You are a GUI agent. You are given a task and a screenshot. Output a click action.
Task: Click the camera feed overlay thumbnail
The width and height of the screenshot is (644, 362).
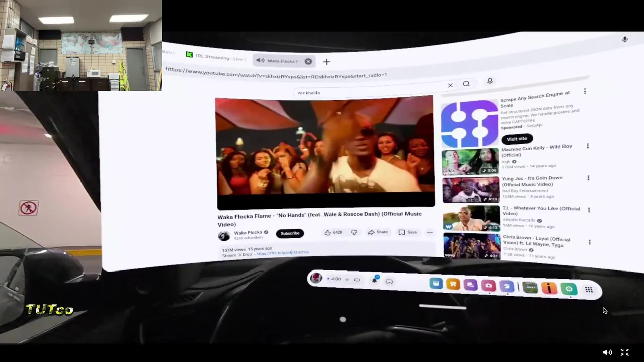[x=80, y=45]
